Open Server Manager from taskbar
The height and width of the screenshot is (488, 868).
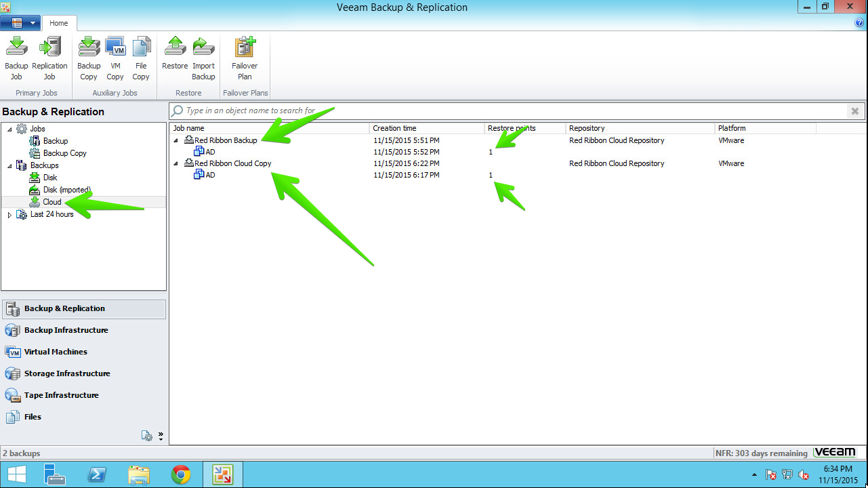pos(54,474)
